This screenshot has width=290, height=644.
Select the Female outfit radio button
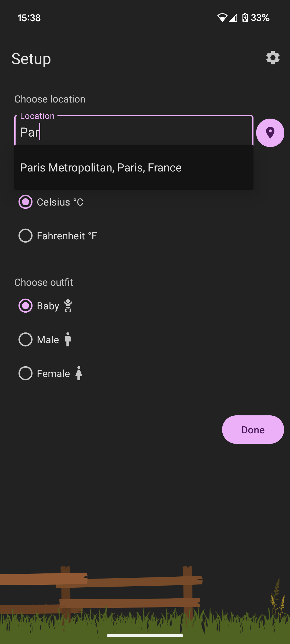[x=26, y=374]
